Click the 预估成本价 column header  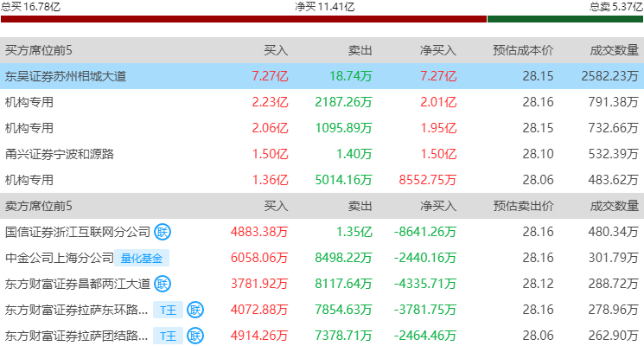[523, 50]
